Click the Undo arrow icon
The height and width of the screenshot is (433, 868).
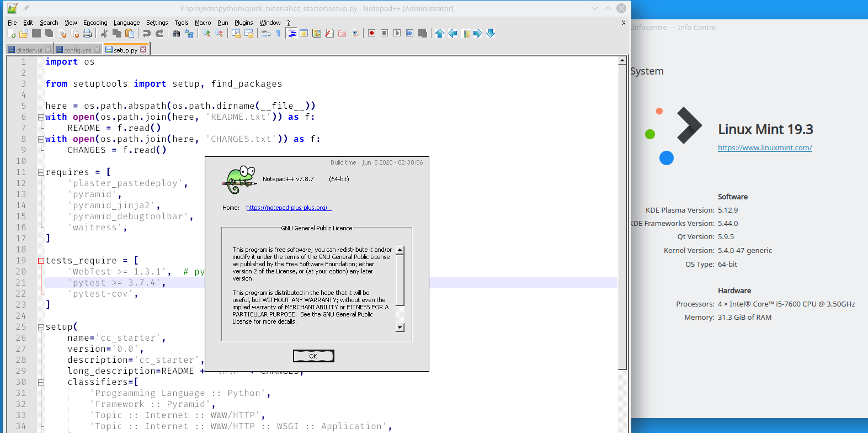coord(146,33)
